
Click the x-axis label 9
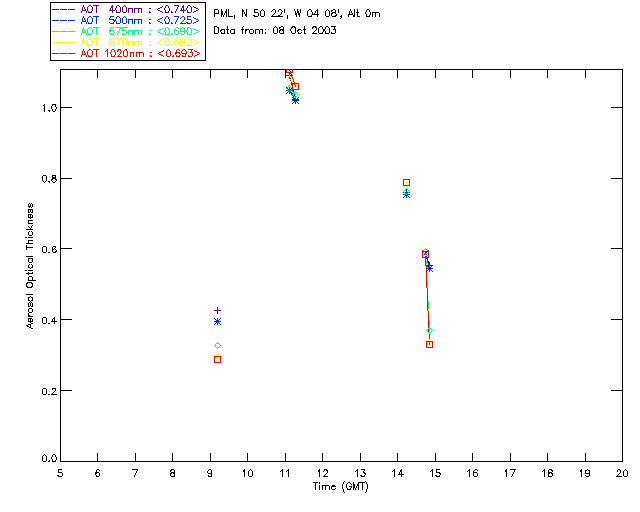point(210,473)
